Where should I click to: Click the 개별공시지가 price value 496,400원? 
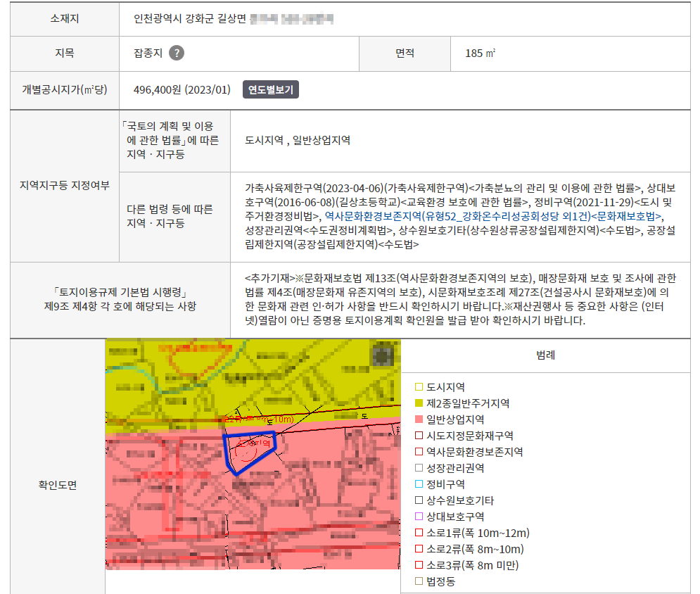tap(182, 90)
